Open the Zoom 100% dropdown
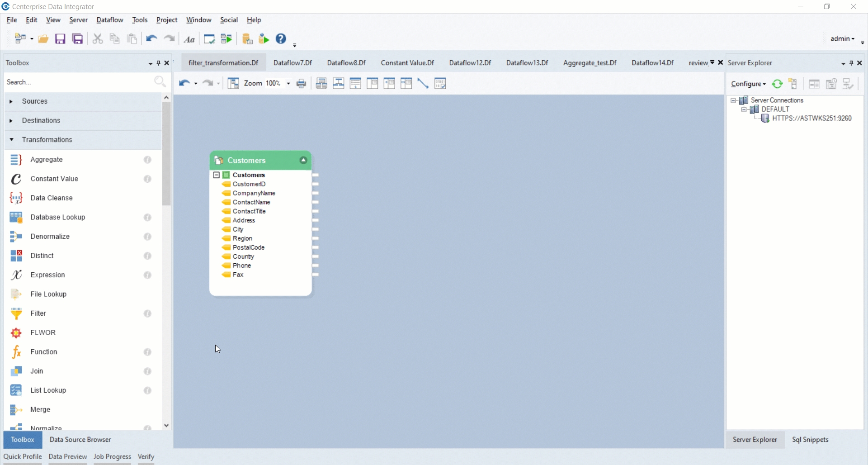868x465 pixels. (288, 84)
